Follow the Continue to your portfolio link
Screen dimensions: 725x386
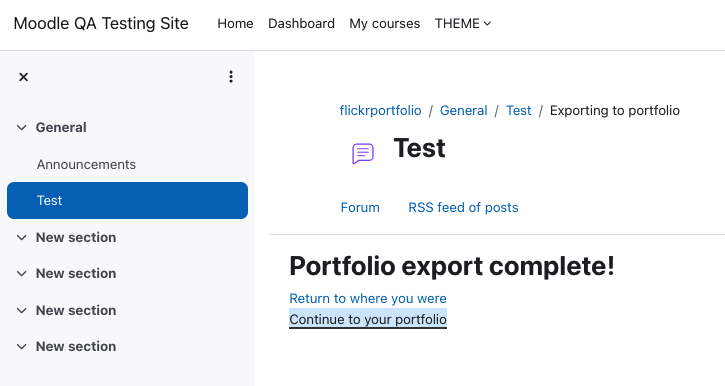(x=368, y=319)
